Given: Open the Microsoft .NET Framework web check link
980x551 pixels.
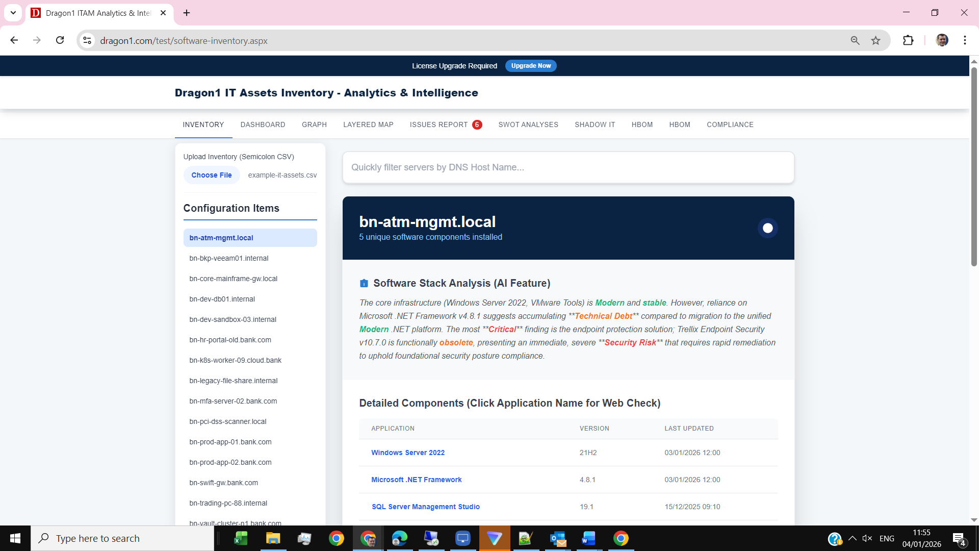Looking at the screenshot, I should pyautogui.click(x=416, y=480).
